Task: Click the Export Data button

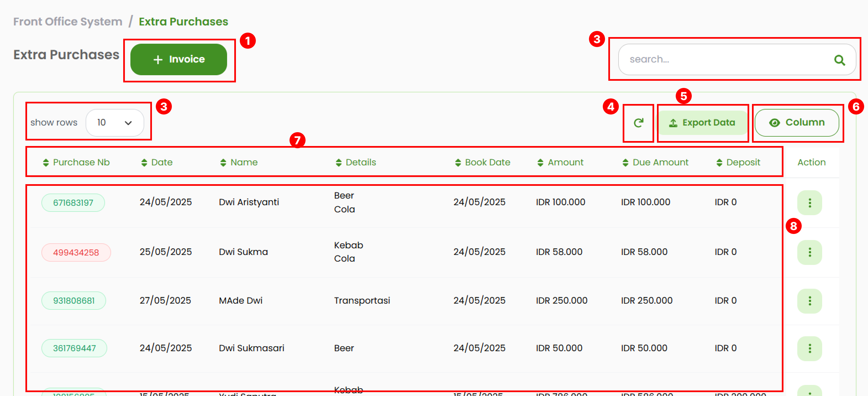Action: click(702, 123)
